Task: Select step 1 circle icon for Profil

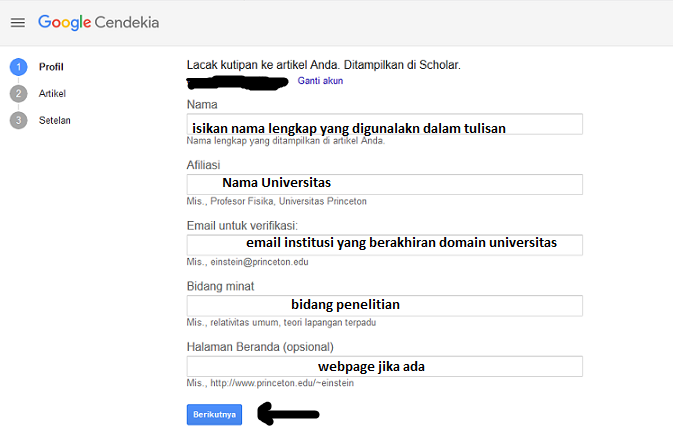Action: point(18,67)
